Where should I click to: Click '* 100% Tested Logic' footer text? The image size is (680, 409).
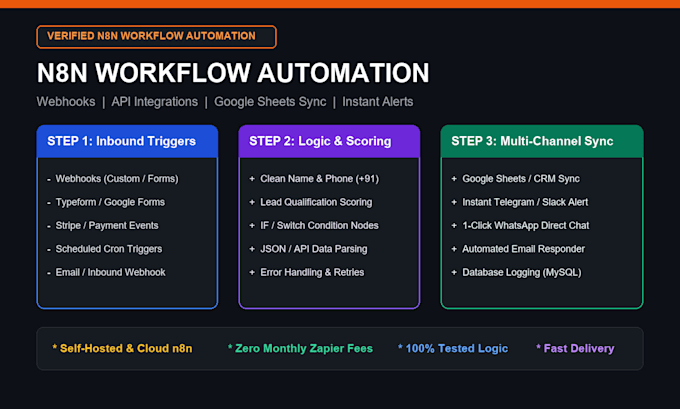tap(453, 349)
